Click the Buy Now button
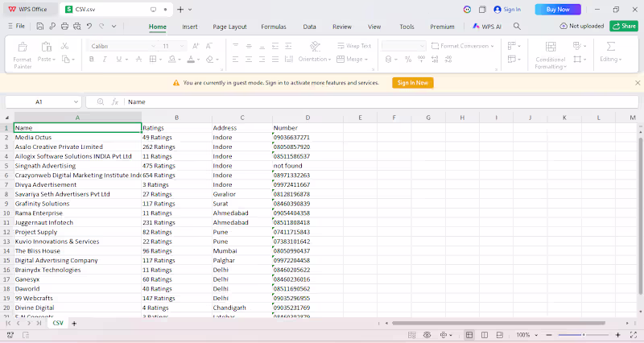This screenshot has height=343, width=644. click(558, 10)
